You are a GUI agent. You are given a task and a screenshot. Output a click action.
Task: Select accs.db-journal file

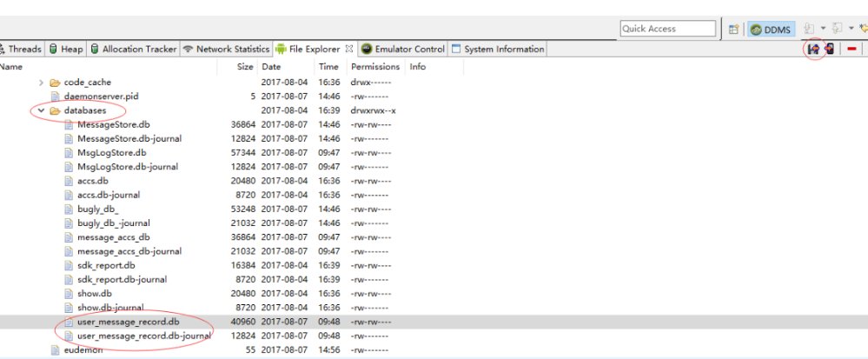coord(109,195)
